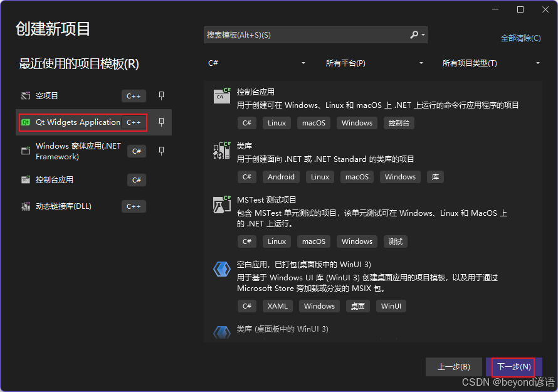Click the MSTest 测试项目 flask icon

tap(222, 204)
